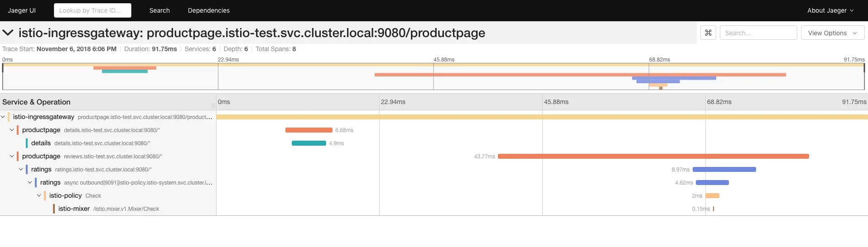The width and height of the screenshot is (868, 247).
Task: Click the 'Depth: 6' text
Action: 236,49
